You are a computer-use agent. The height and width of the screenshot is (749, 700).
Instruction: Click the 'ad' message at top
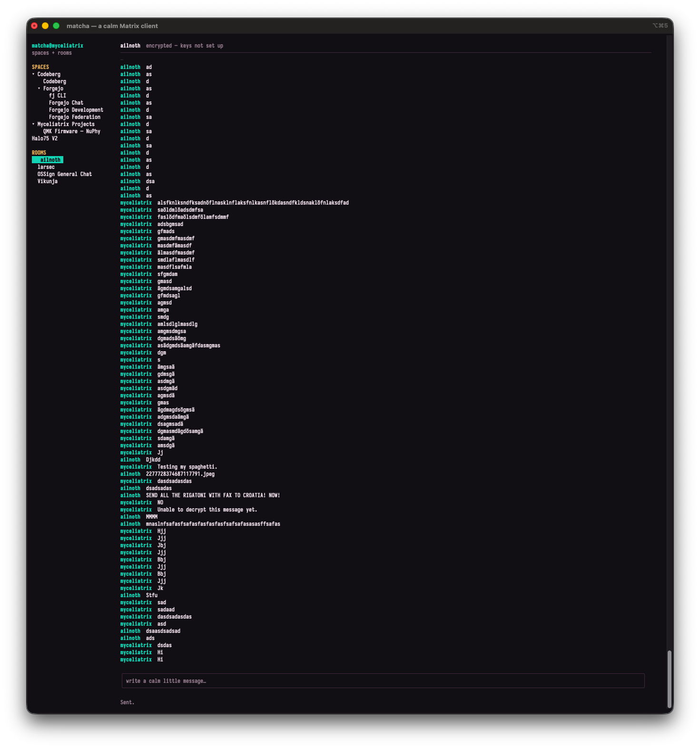(149, 67)
